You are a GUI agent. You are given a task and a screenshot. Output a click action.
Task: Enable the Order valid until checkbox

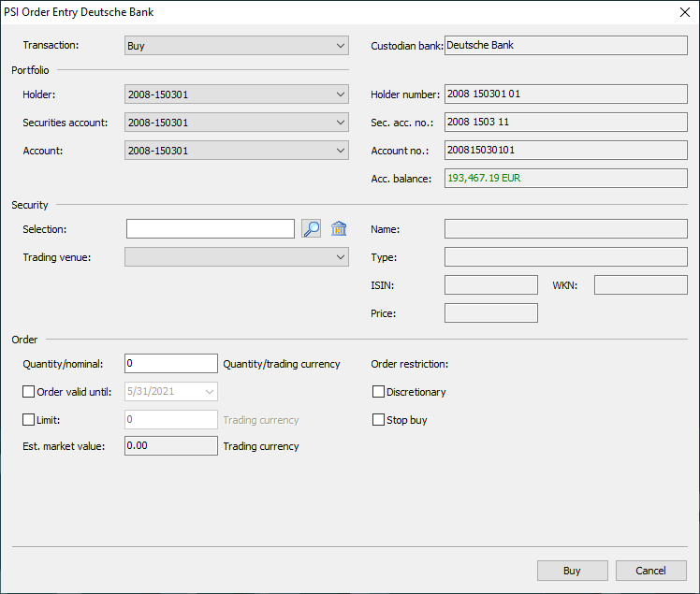click(28, 392)
